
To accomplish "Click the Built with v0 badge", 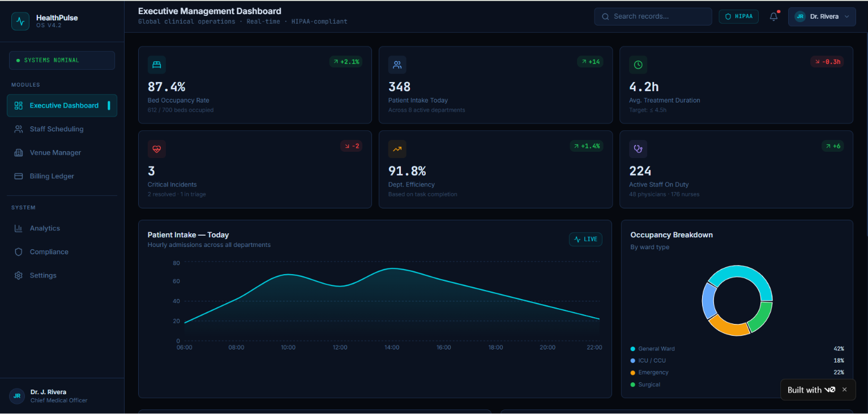I will coord(811,390).
